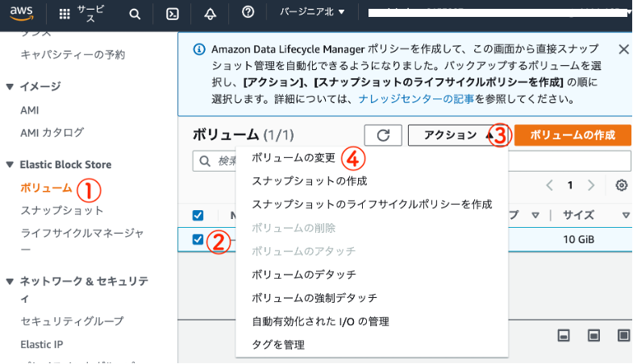Screen dimensions: 633x364
Task: Select タグを管理 menu entry
Action: click(278, 345)
